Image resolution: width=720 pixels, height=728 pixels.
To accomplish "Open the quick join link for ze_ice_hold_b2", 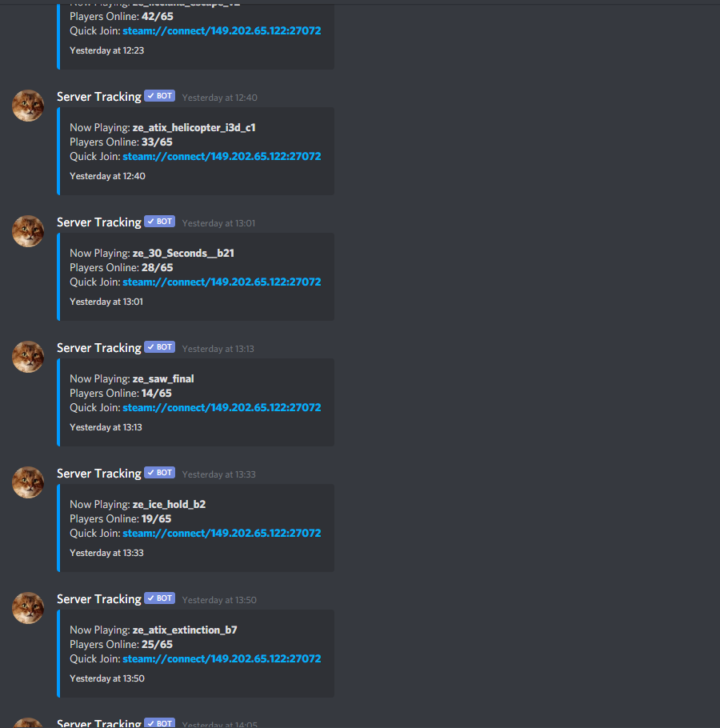I will click(222, 534).
